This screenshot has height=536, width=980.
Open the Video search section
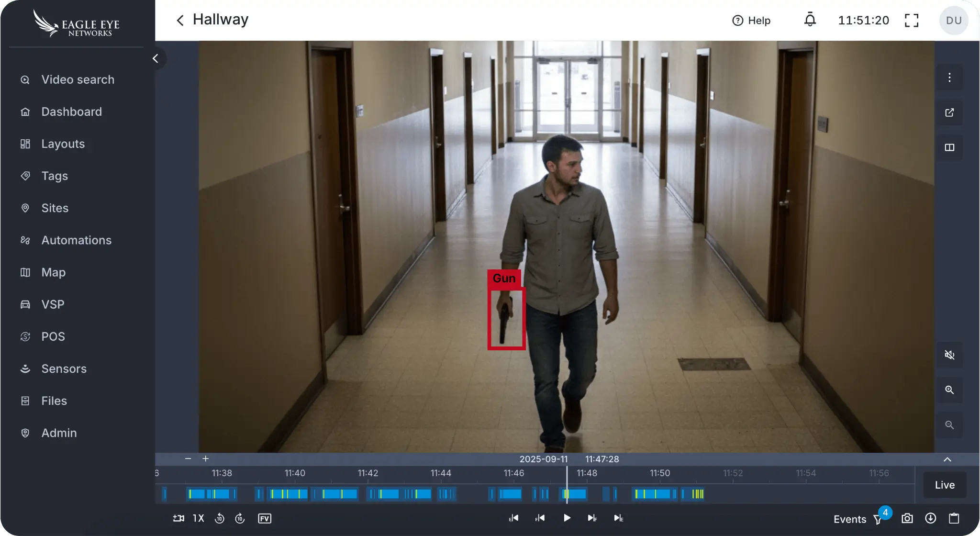point(77,79)
